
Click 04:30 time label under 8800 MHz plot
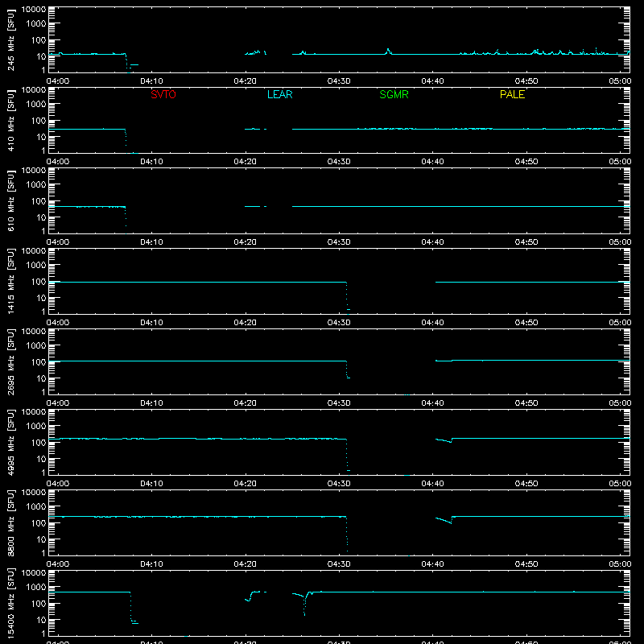(x=339, y=564)
